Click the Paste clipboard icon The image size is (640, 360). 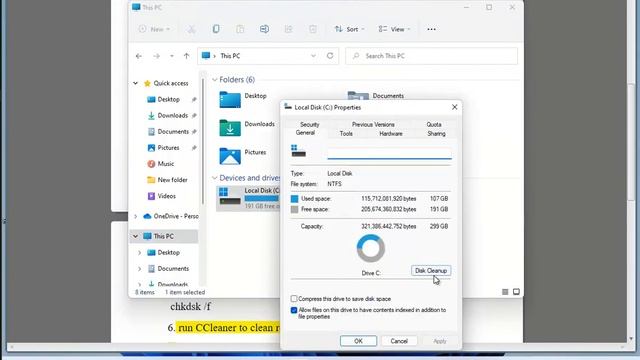coord(240,29)
